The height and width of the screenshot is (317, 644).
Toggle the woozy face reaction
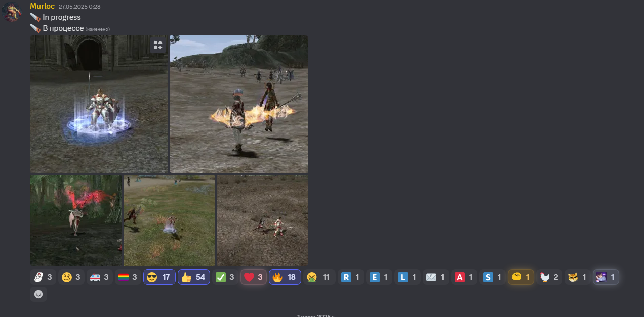click(71, 277)
